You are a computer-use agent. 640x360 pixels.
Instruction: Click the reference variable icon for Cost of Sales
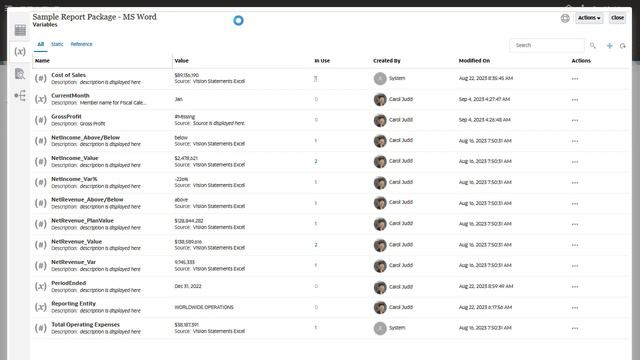tap(40, 78)
